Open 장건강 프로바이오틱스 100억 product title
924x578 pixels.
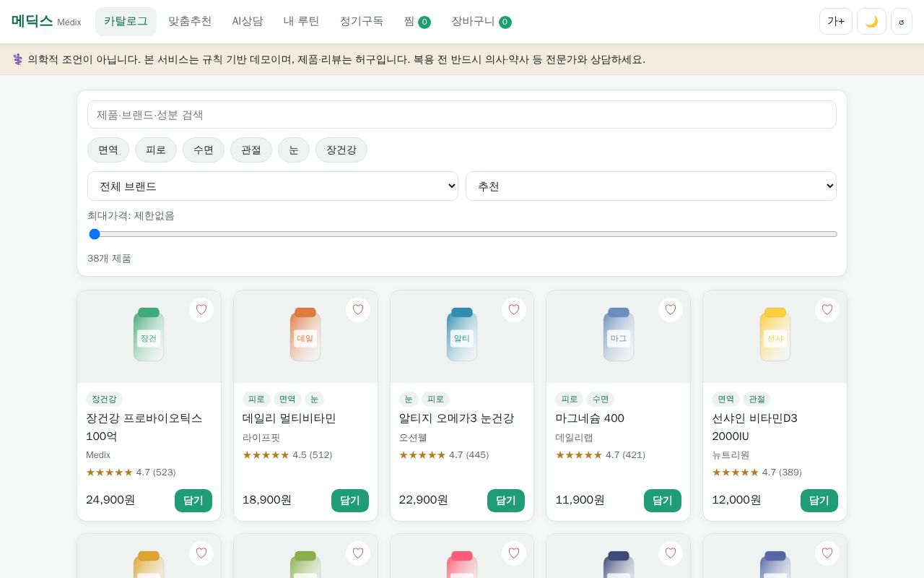click(x=144, y=427)
